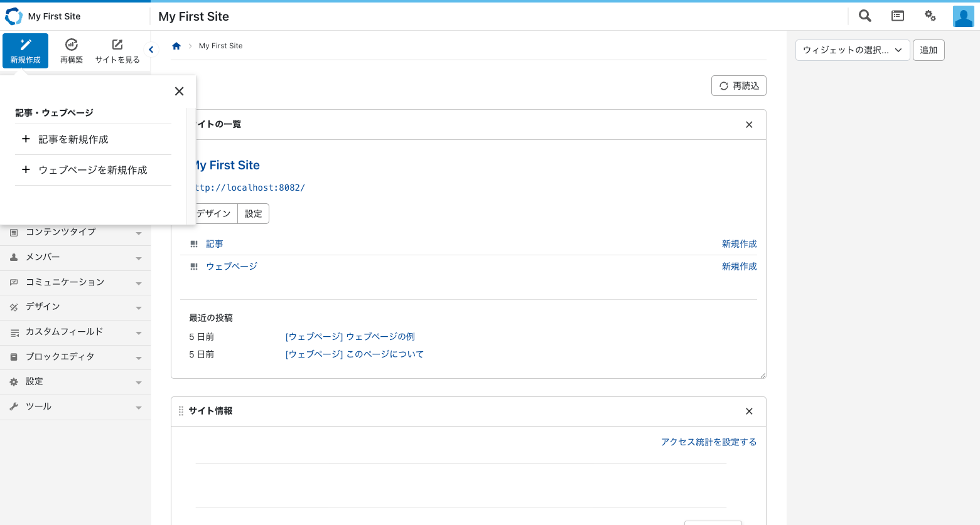This screenshot has width=980, height=525.
Task: Click the ツール wrench sidebar icon
Action: pyautogui.click(x=14, y=406)
